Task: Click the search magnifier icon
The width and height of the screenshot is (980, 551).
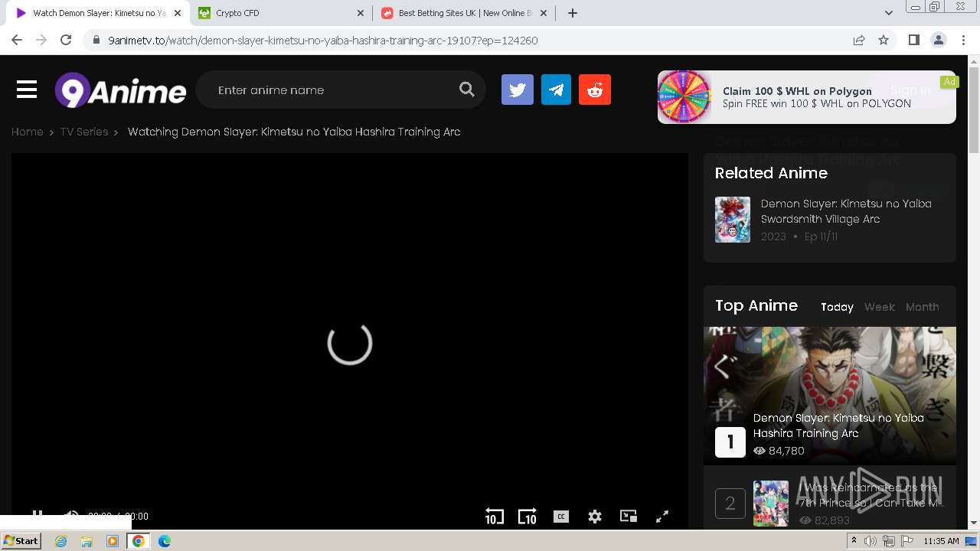Action: (467, 90)
